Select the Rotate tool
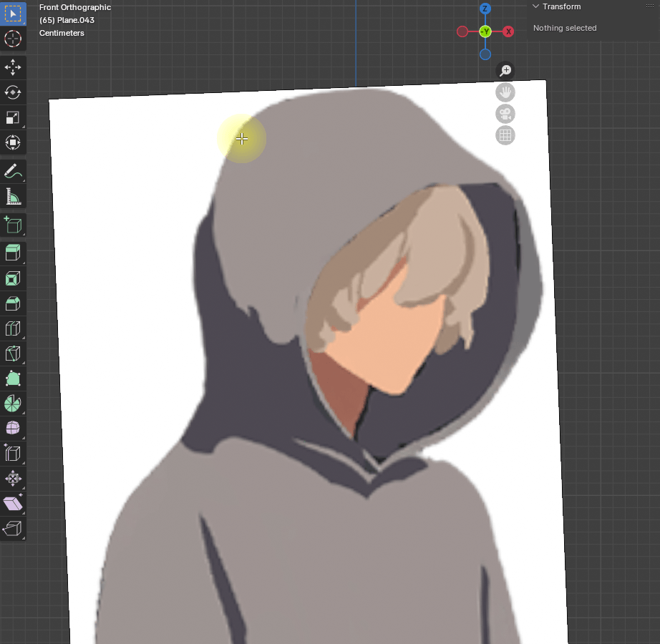This screenshot has height=644, width=660. click(13, 92)
